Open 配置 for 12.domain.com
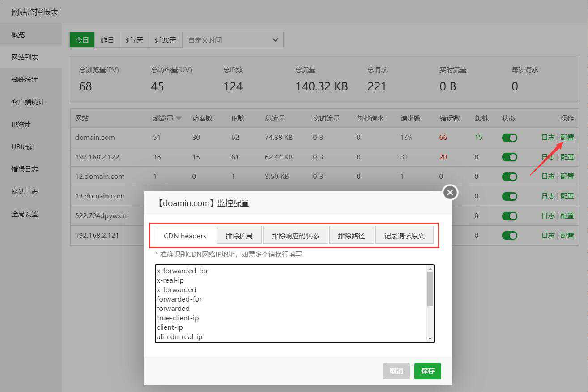Screen dimensions: 588x392 point(567,177)
